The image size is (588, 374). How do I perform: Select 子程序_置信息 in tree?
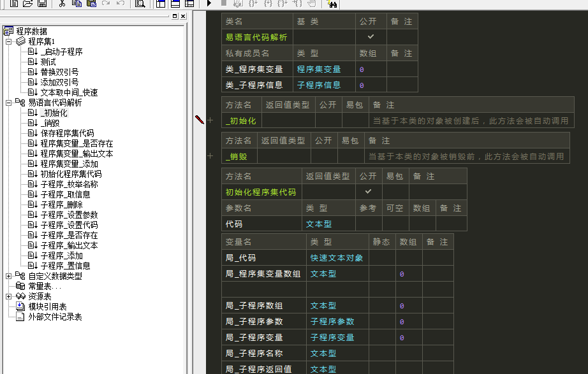(65, 266)
